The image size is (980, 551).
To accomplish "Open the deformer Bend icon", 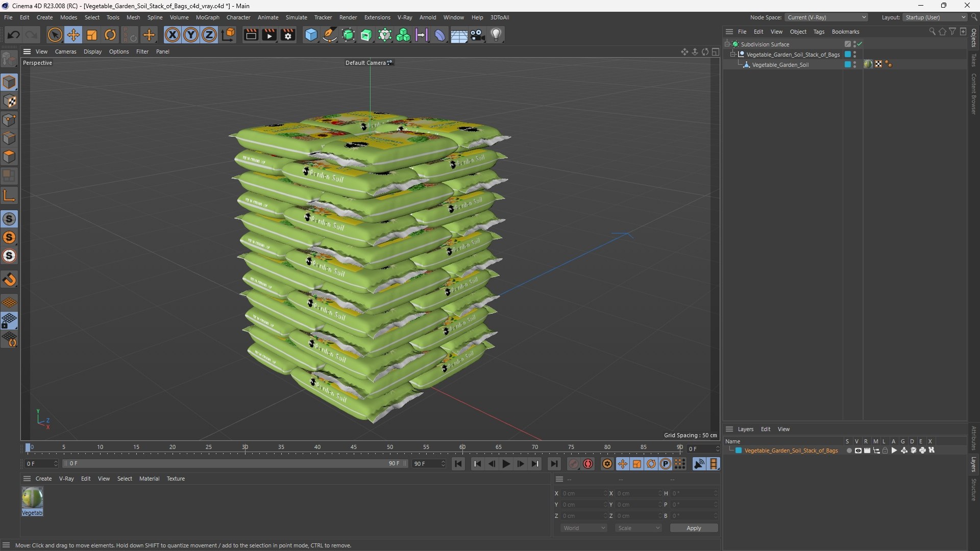I will 440,35.
